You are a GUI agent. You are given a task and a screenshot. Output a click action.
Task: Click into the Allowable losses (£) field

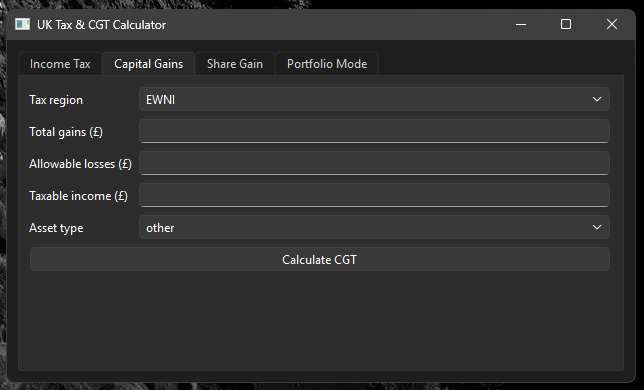(374, 163)
